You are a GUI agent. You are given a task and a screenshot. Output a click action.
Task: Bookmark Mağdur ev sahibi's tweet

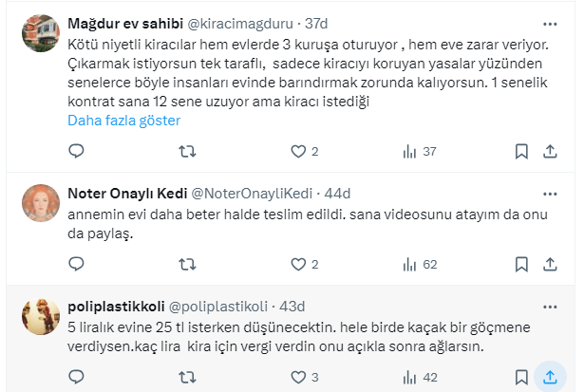point(521,151)
